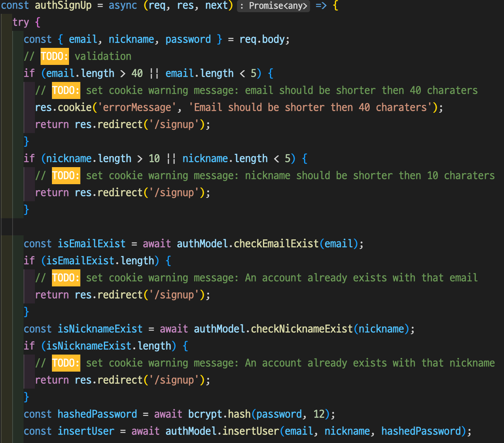Click 'errorMessage' string in res.cookie call
Viewport: 504px width, 443px height.
(137, 108)
